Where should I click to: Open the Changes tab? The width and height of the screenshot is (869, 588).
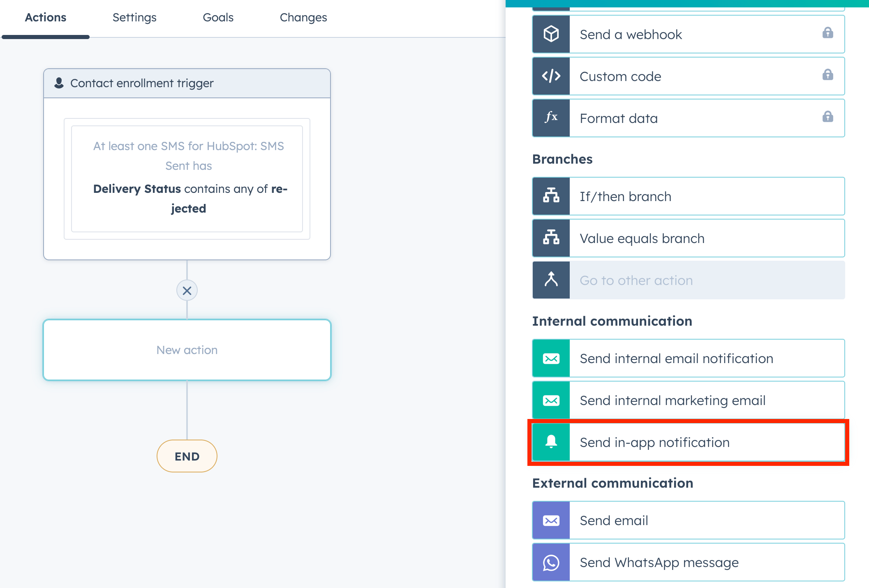click(x=303, y=17)
